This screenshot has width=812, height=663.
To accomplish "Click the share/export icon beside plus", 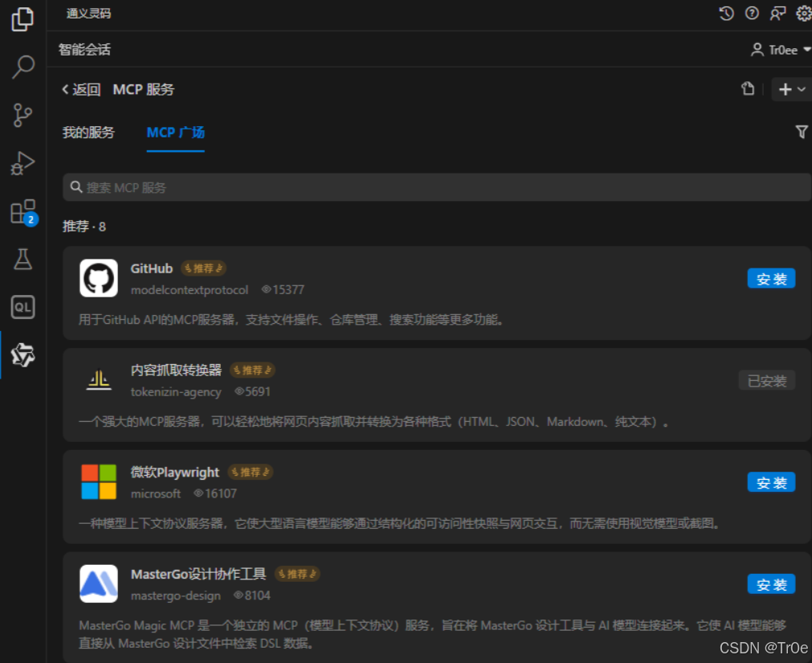I will pos(748,88).
